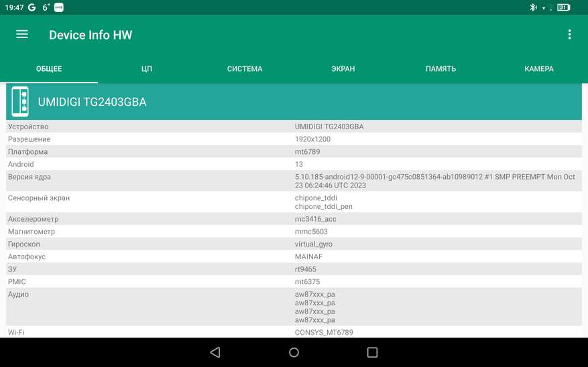
Task: Tap the chipone_tddi_pen value
Action: [x=323, y=206]
